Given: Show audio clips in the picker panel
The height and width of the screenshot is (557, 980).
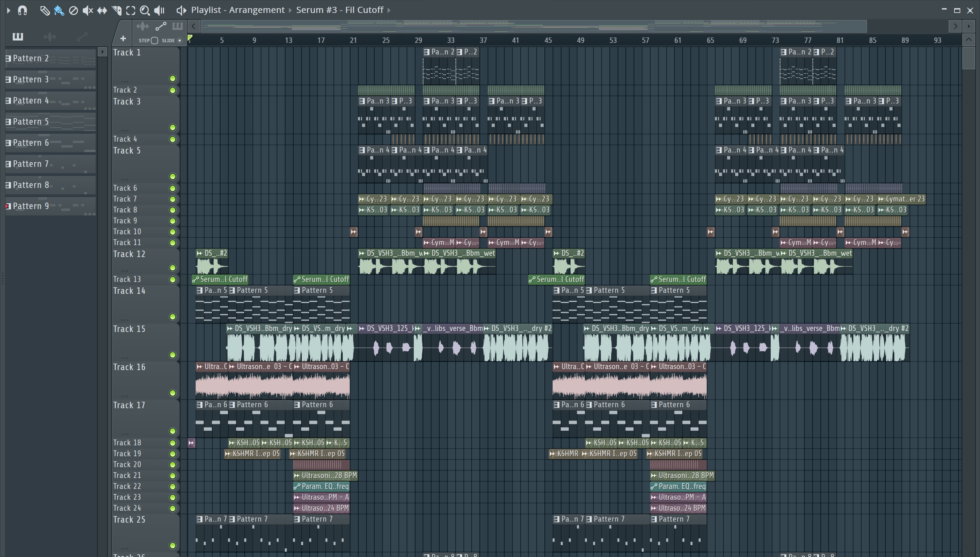Looking at the screenshot, I should [x=50, y=37].
